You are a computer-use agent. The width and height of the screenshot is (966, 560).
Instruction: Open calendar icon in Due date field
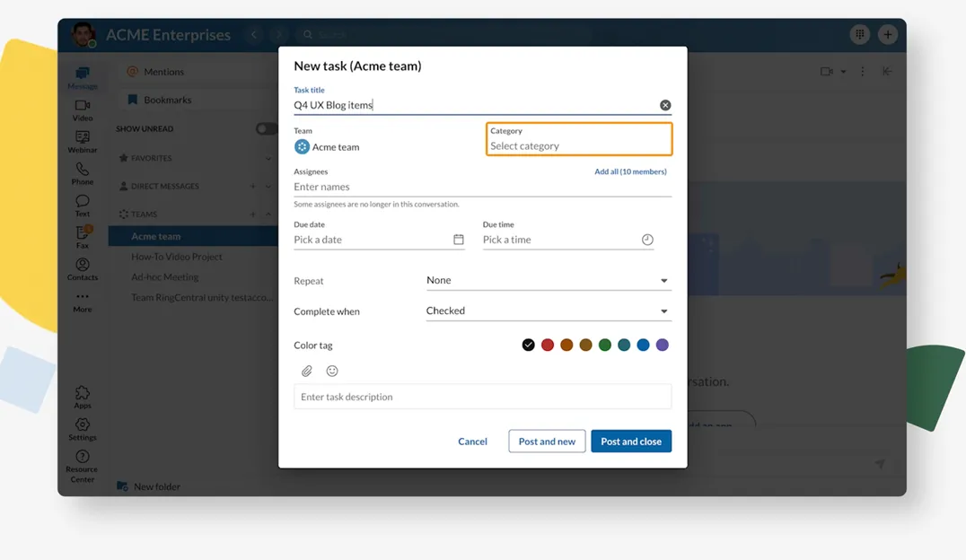click(x=459, y=240)
